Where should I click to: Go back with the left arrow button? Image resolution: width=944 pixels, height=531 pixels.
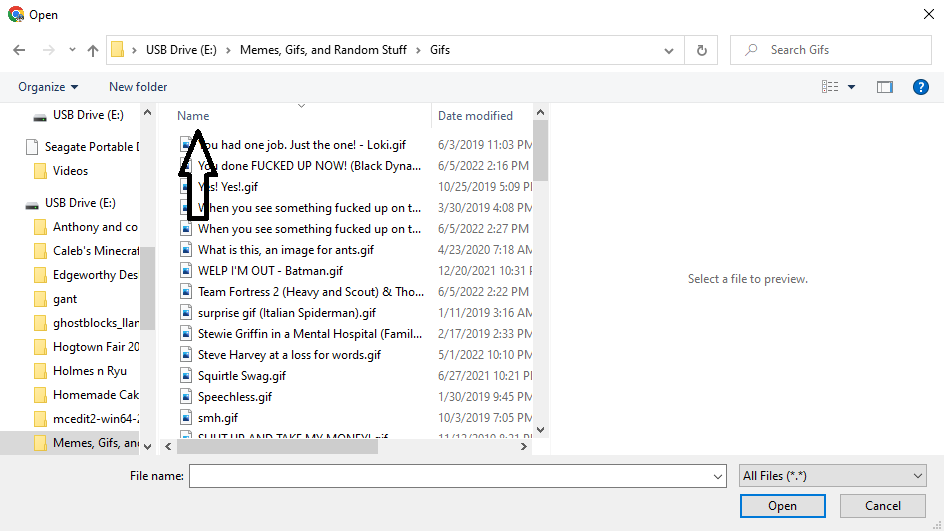click(x=19, y=50)
